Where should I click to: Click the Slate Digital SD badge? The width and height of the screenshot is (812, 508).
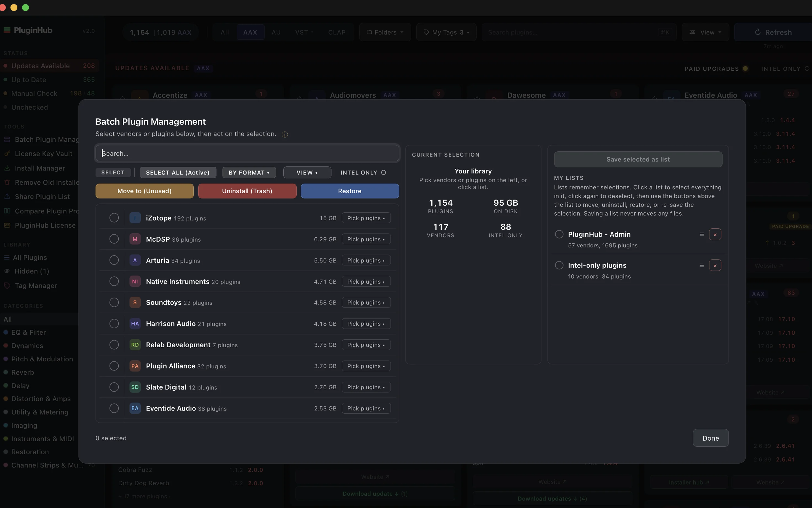click(135, 387)
